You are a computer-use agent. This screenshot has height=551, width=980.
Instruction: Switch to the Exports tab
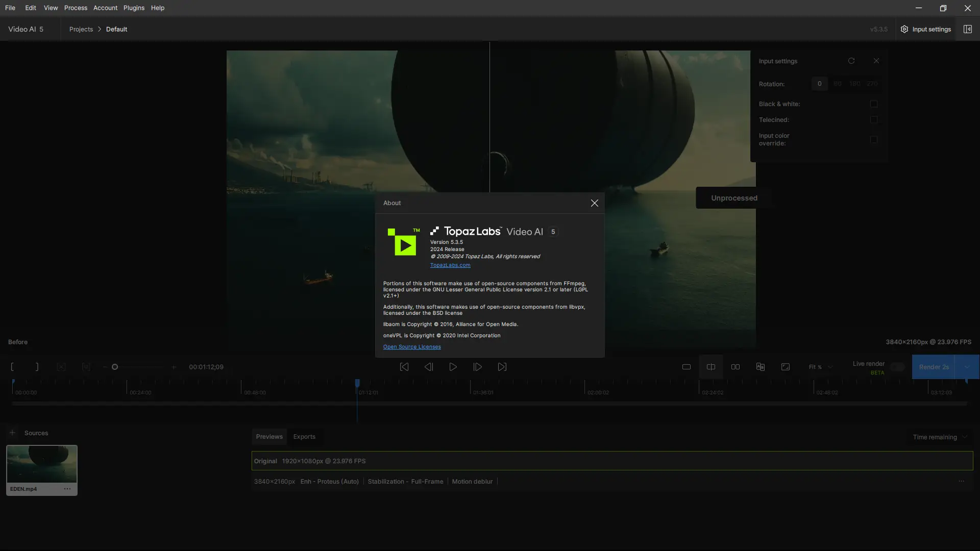[x=304, y=437]
